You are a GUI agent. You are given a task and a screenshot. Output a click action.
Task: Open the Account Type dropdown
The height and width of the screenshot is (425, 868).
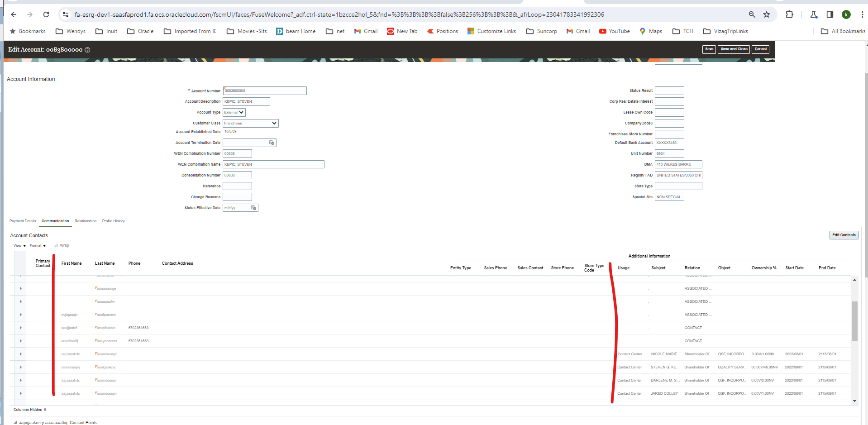tap(234, 112)
